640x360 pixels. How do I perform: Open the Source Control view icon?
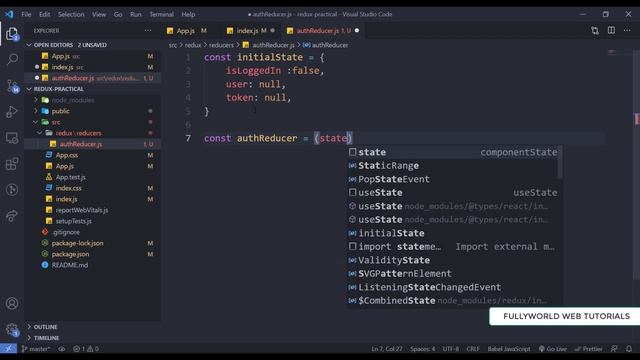12,86
